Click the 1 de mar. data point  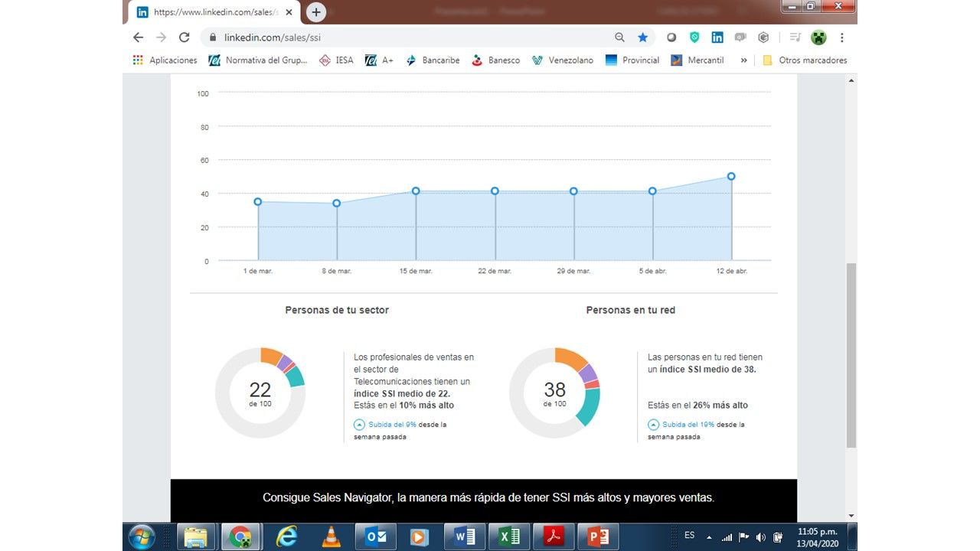(x=258, y=202)
